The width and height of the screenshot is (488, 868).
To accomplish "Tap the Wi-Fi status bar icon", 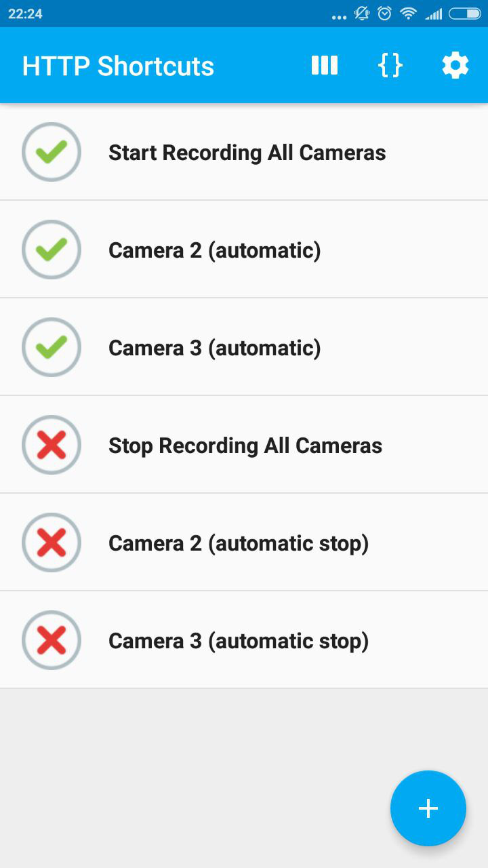I will 408,14.
